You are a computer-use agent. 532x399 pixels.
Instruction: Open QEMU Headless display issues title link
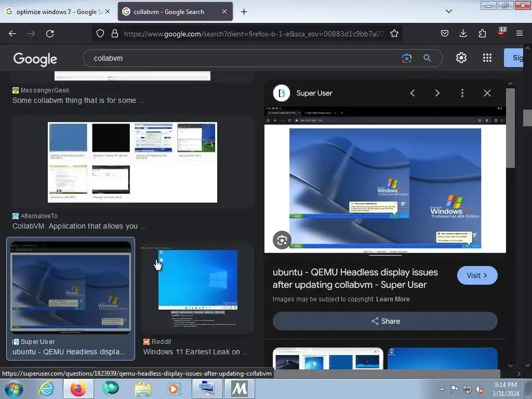(355, 278)
